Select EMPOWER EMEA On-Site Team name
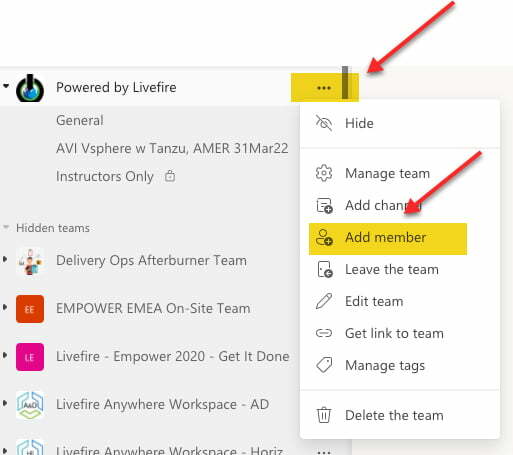 coord(153,308)
